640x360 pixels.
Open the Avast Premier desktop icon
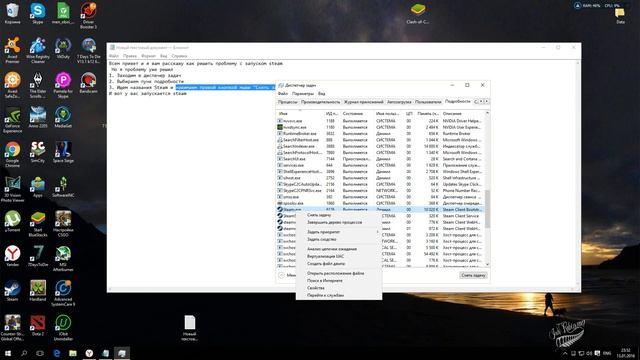(x=12, y=50)
